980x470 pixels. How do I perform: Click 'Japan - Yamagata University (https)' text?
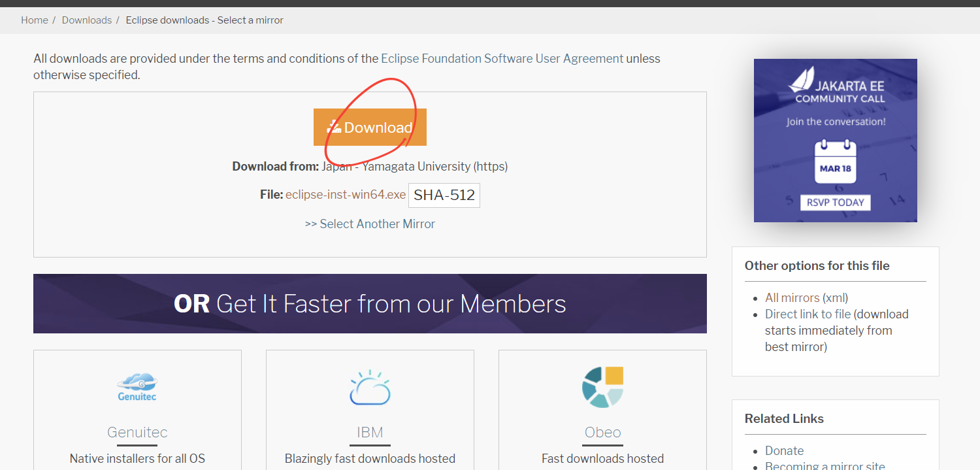(414, 166)
